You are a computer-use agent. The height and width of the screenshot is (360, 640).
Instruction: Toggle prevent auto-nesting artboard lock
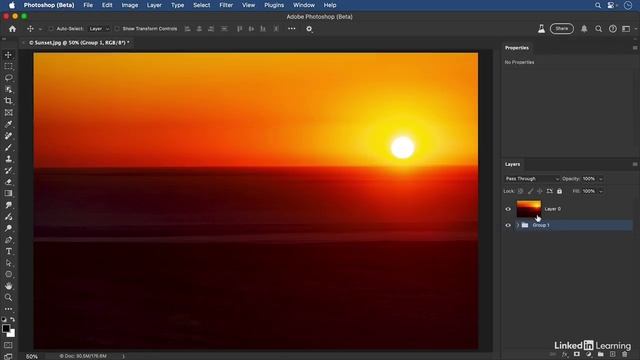[x=549, y=191]
